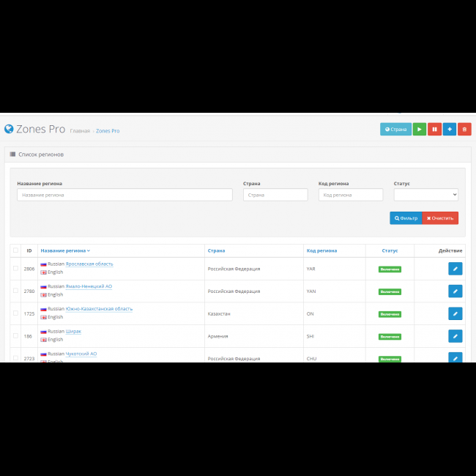The width and height of the screenshot is (476, 476).
Task: Click the red trash delete button
Action: 464,129
